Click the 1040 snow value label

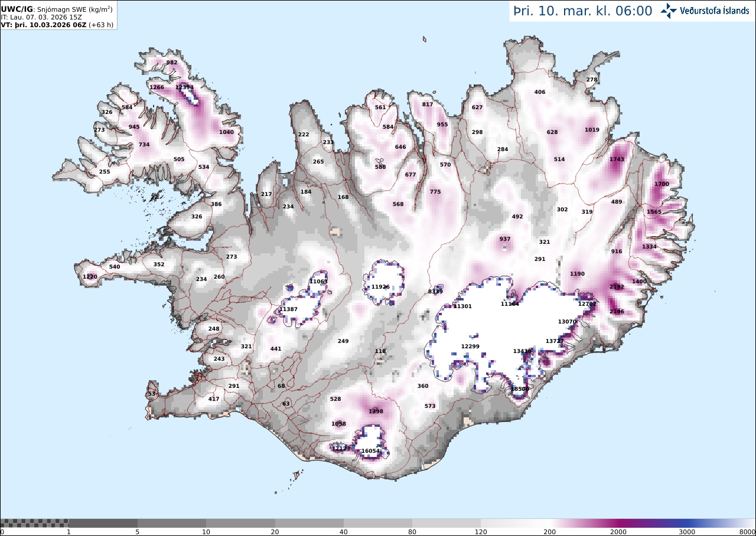(x=226, y=132)
